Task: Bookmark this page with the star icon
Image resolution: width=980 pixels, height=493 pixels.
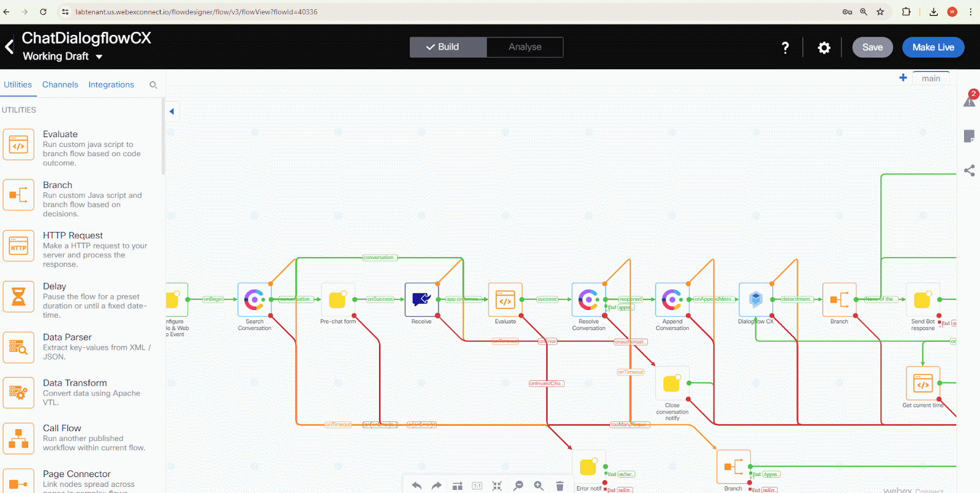Action: click(x=880, y=12)
